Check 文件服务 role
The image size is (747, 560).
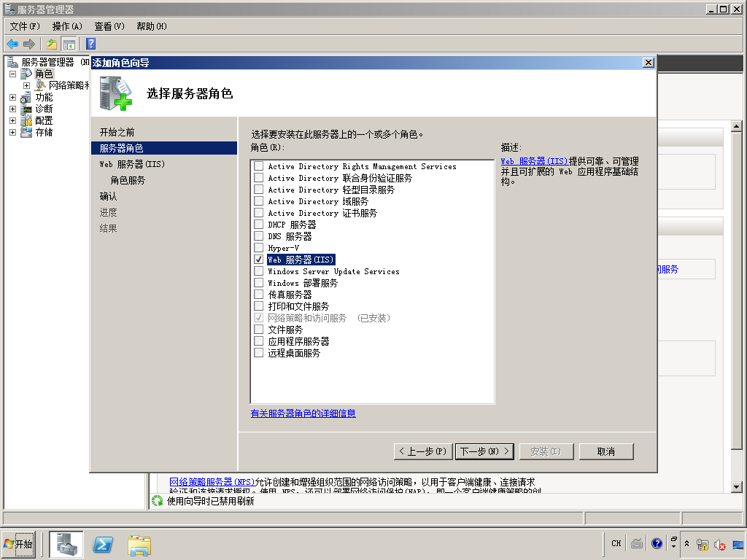(259, 330)
